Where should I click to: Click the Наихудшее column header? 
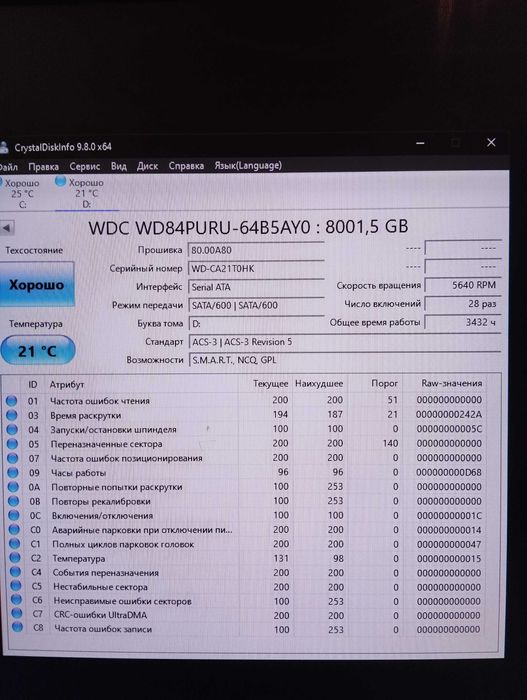click(x=319, y=383)
